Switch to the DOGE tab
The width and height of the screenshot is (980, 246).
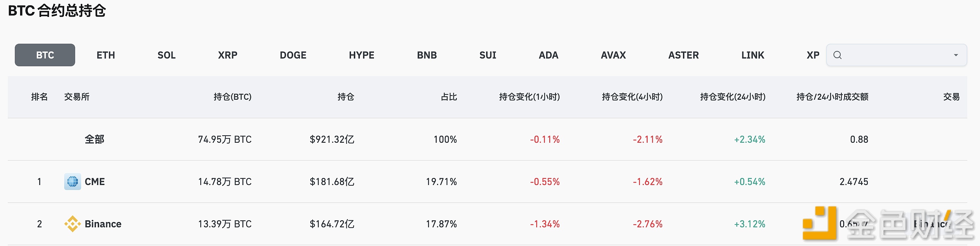pos(293,55)
